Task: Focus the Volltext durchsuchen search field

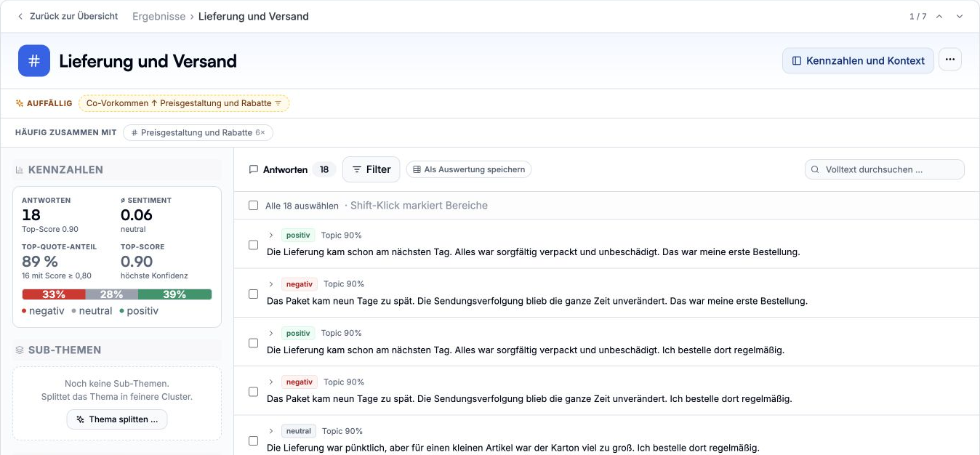Action: (x=885, y=169)
